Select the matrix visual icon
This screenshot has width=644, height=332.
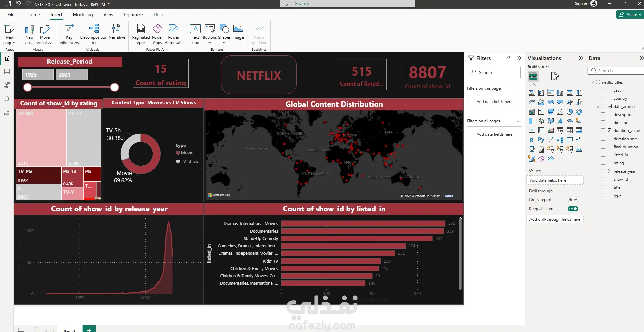(x=579, y=130)
